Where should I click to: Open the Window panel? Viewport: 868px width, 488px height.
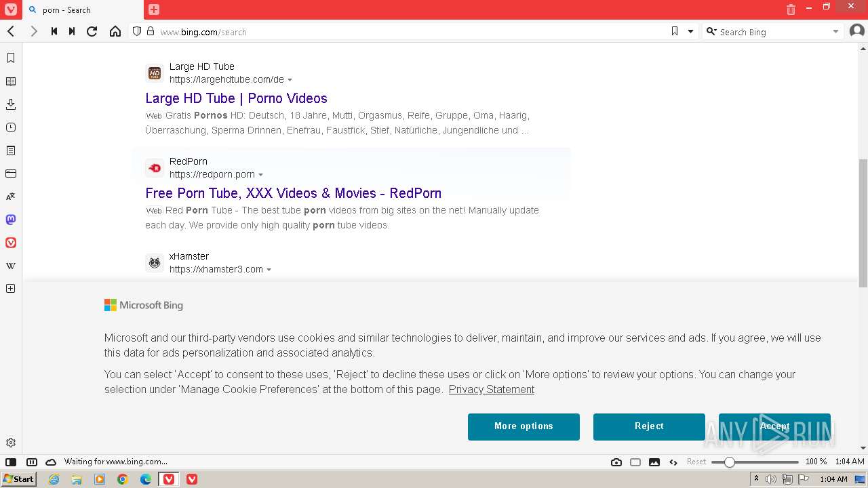(11, 174)
